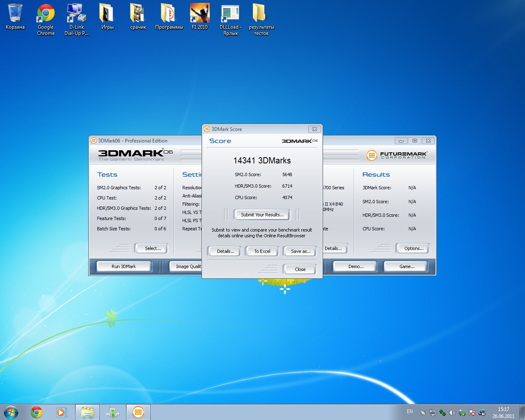Click the SM2.0 Graphics Tests row
Viewport: 525px width, 420px height.
[x=131, y=188]
